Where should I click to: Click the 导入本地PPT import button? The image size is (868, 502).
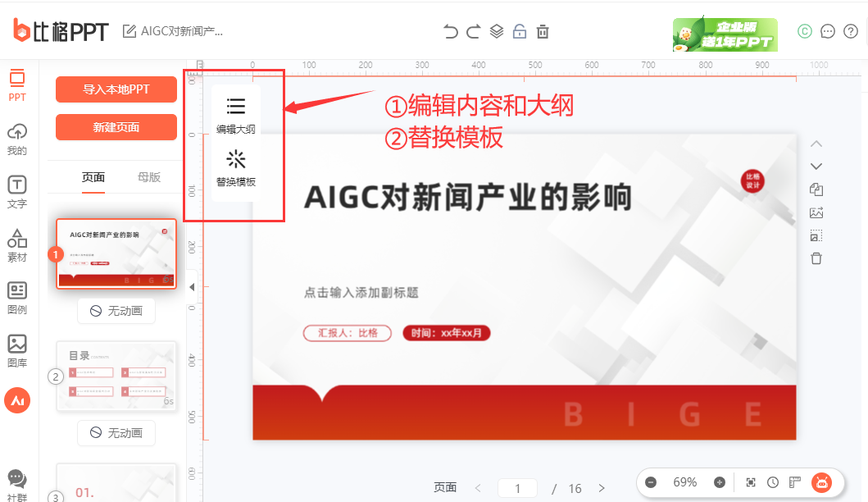(x=116, y=89)
